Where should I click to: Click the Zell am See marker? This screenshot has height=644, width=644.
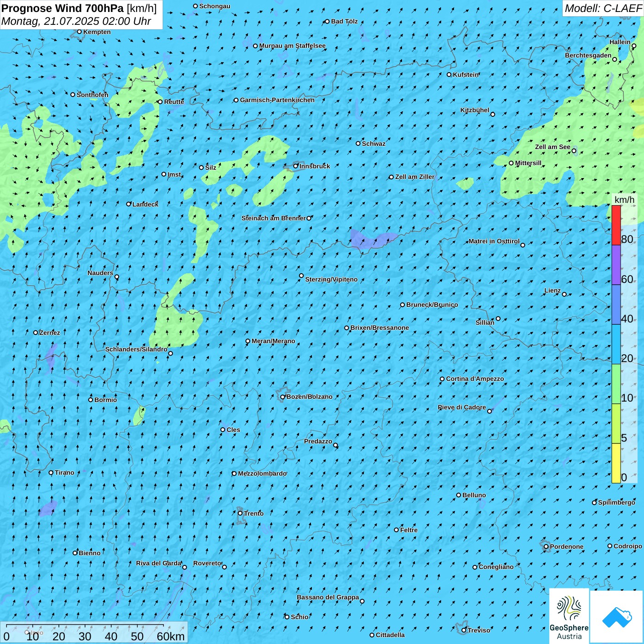[574, 150]
